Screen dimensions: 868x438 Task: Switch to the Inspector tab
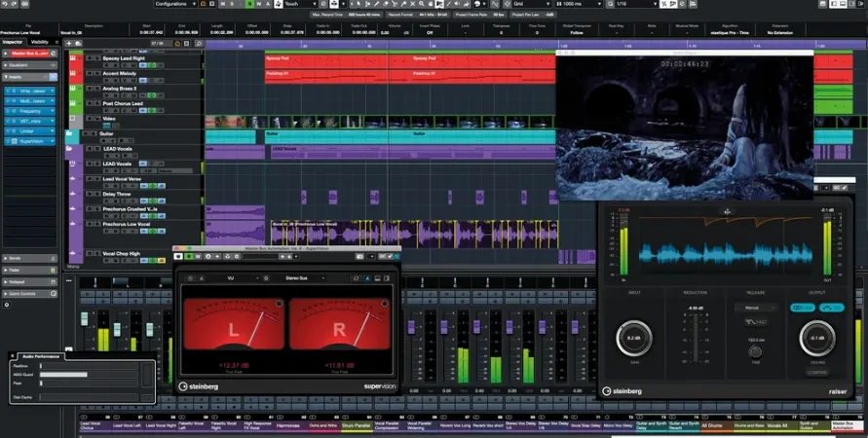(x=13, y=42)
